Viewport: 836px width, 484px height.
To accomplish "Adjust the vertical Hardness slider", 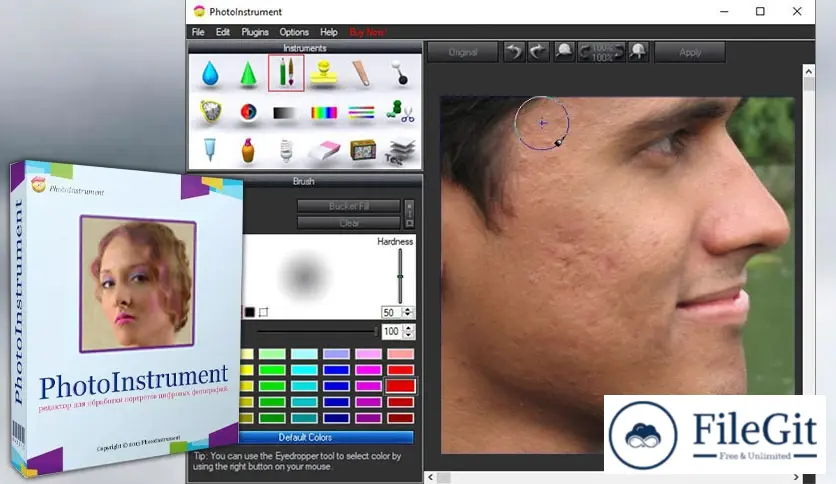I will click(x=400, y=276).
